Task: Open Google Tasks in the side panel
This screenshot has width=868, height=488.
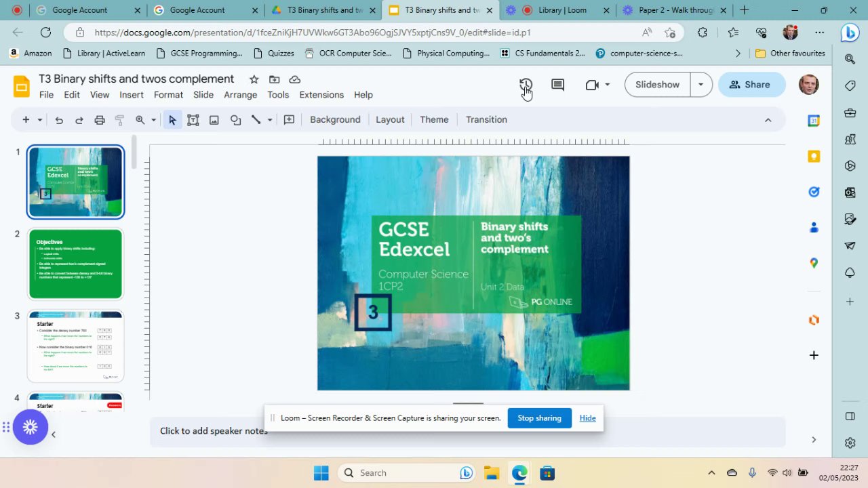Action: pyautogui.click(x=814, y=192)
